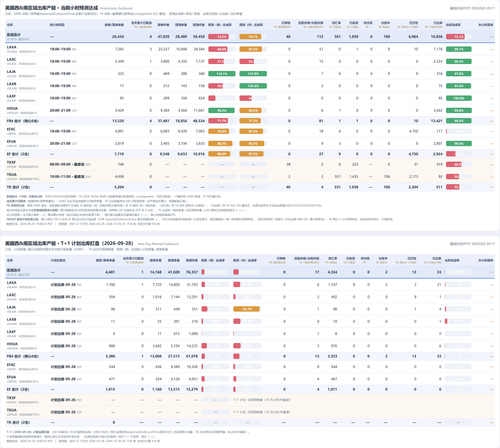Image resolution: width=500 pixels, height=448 pixels.
Task: Click the 7,710 subtotal in the top EF row
Action: [x=119, y=154]
